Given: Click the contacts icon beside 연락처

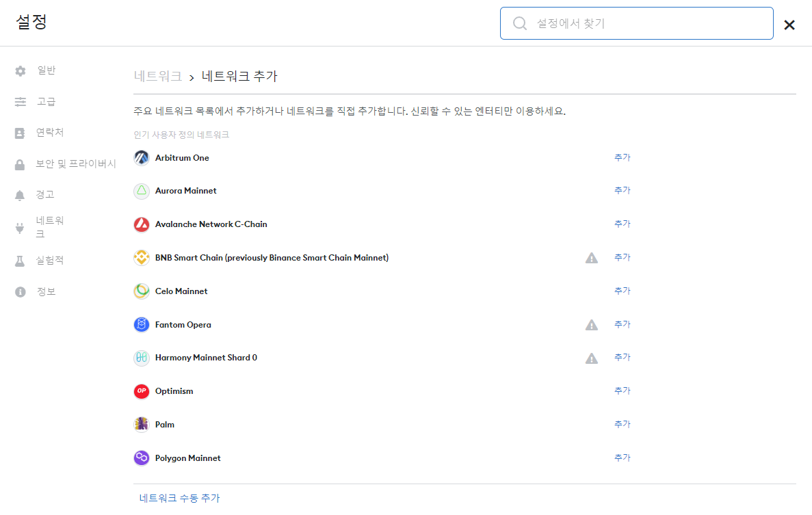Looking at the screenshot, I should click(20, 133).
